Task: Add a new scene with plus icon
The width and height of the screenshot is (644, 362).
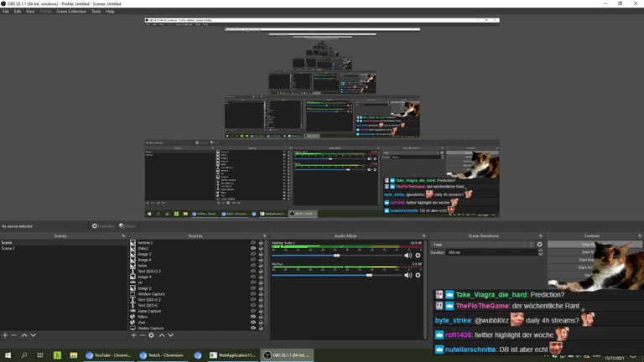Action: pos(5,335)
